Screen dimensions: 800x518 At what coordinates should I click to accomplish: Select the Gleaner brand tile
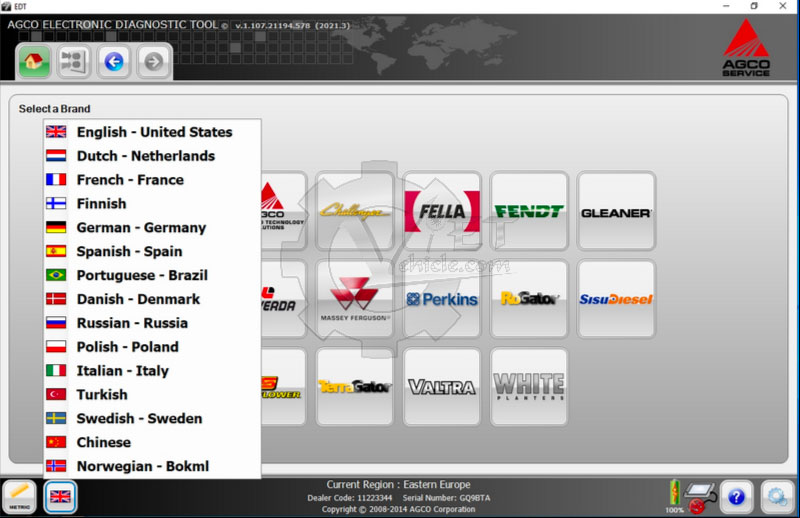(x=616, y=211)
